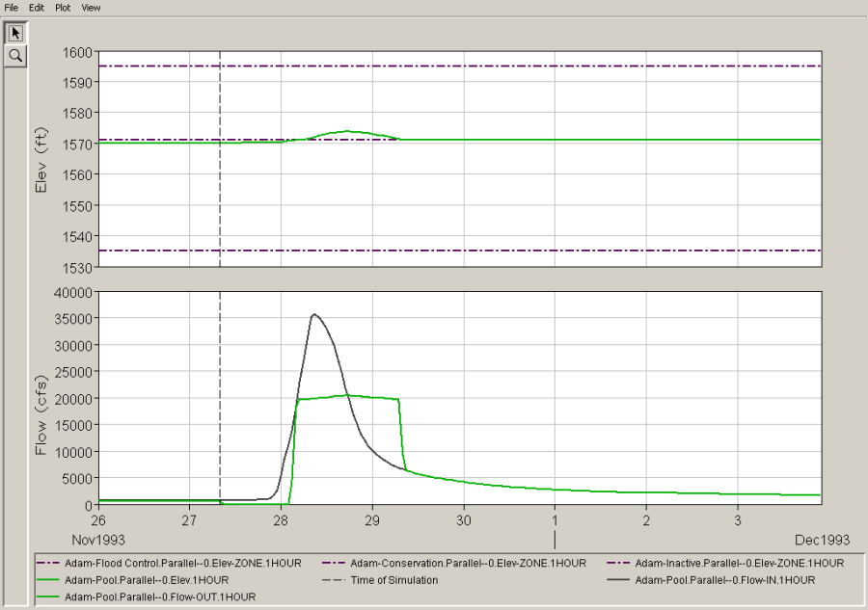The width and height of the screenshot is (868, 610).
Task: Open the File menu
Action: coord(11,8)
